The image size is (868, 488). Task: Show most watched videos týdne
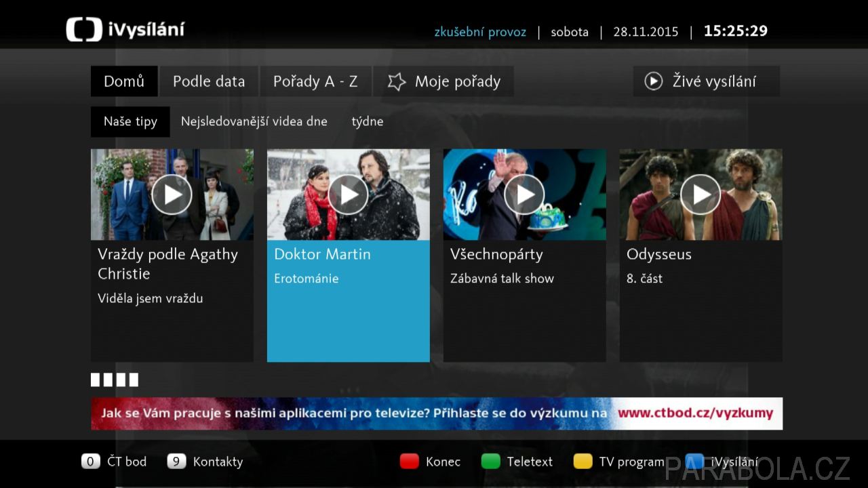[x=368, y=122]
